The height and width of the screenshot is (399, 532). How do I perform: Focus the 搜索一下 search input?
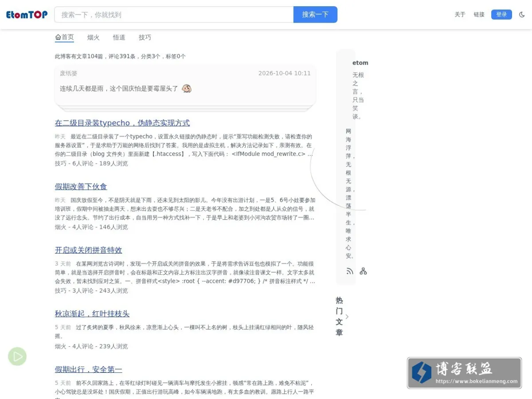pos(174,15)
